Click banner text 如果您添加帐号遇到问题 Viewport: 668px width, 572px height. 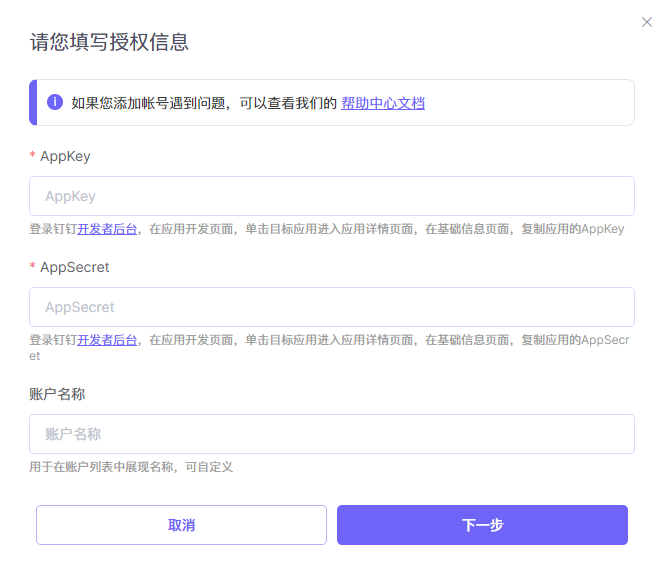click(148, 103)
